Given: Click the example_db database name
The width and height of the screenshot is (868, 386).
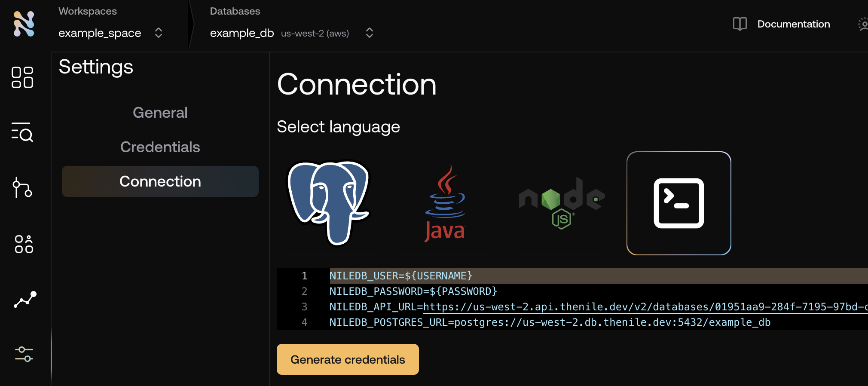Looking at the screenshot, I should click(242, 33).
